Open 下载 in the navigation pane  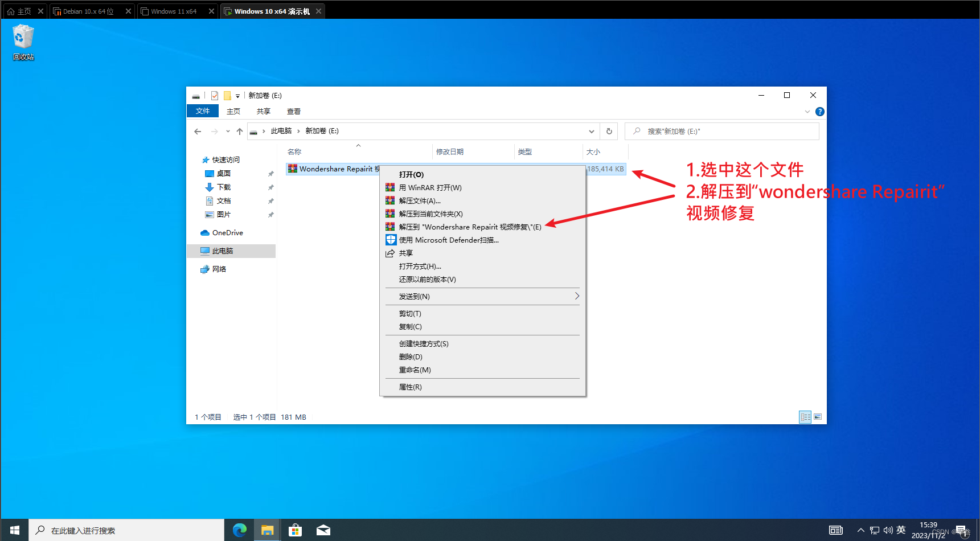[x=224, y=187]
